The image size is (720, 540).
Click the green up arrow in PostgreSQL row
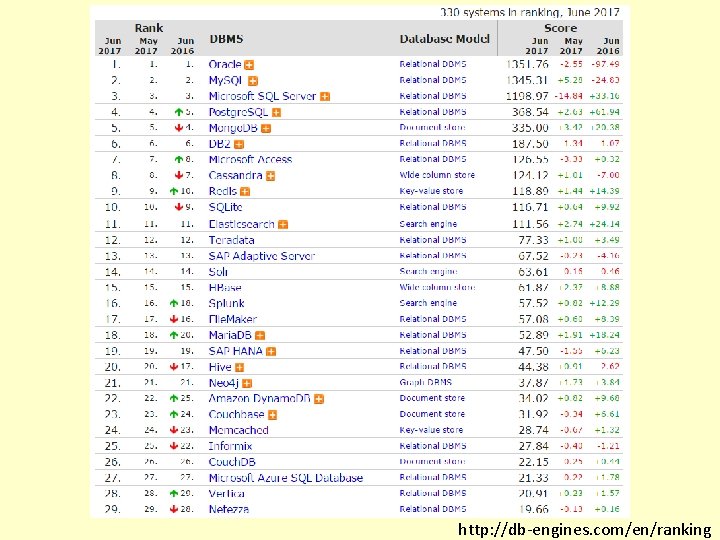[179, 112]
